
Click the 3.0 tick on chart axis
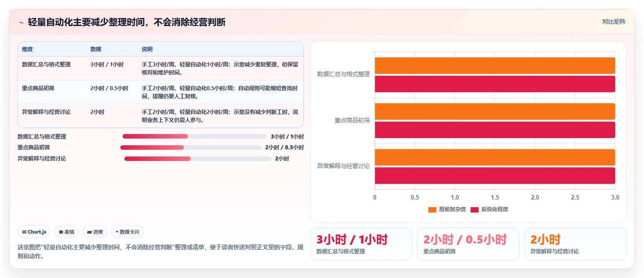point(615,197)
